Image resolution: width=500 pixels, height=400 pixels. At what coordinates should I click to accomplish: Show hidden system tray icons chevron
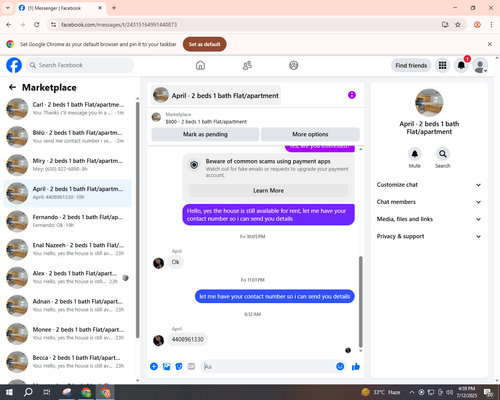point(412,392)
